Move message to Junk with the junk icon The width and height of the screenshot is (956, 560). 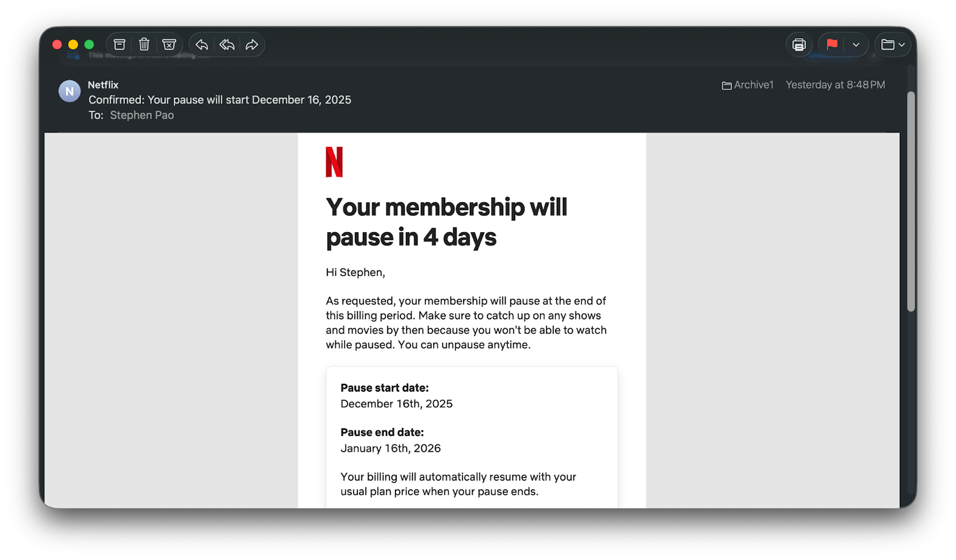pos(169,45)
